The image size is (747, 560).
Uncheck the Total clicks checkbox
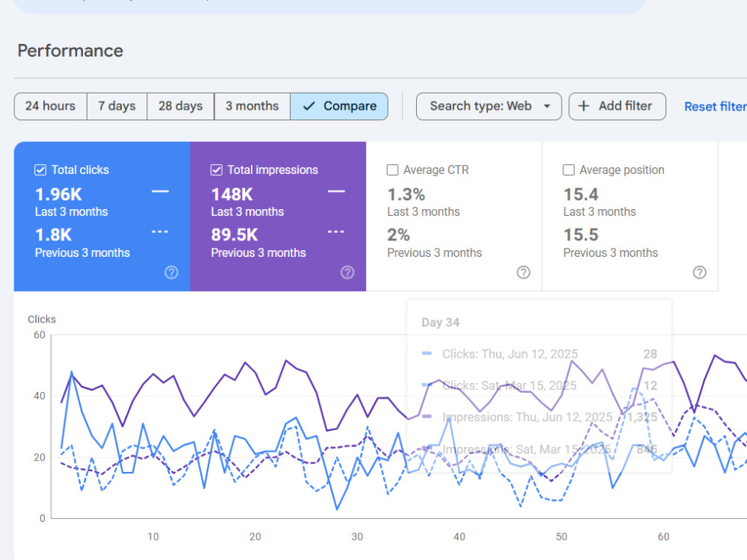coord(40,170)
